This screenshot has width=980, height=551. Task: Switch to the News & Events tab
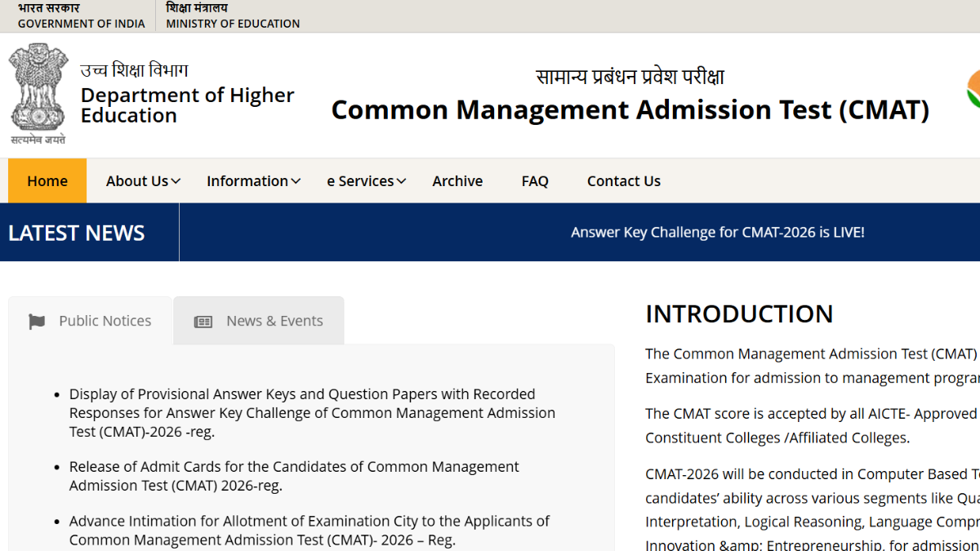pos(259,321)
